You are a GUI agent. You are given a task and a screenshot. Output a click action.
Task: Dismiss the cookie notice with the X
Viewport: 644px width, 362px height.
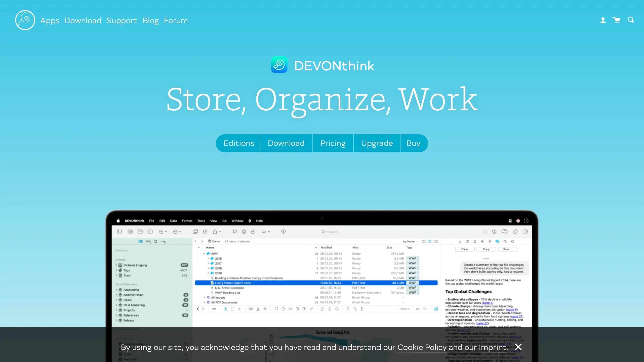518,347
